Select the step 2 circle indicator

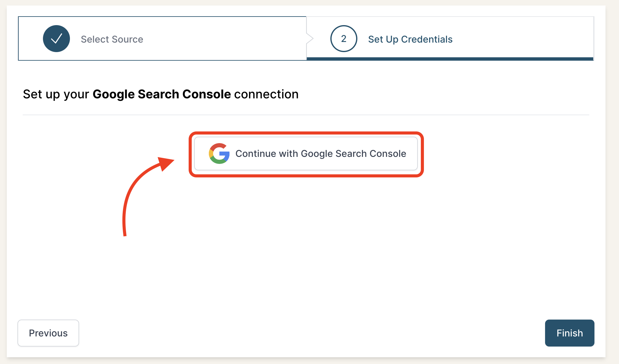click(x=344, y=39)
